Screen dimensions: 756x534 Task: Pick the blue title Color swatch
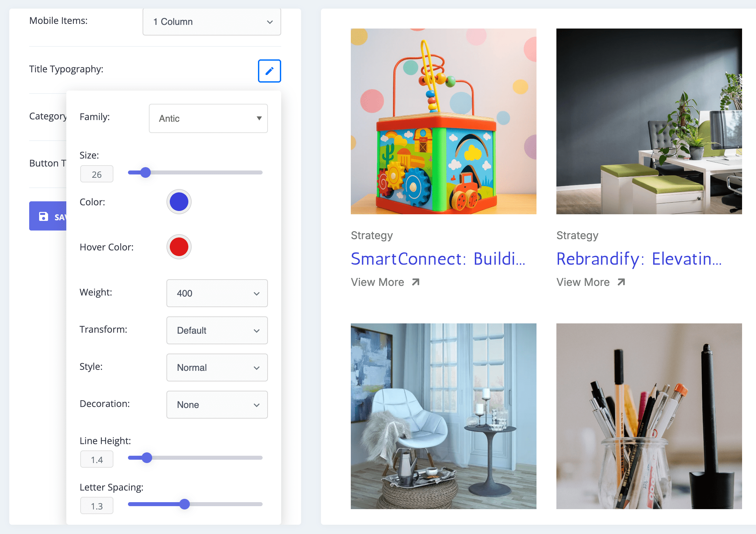click(179, 202)
